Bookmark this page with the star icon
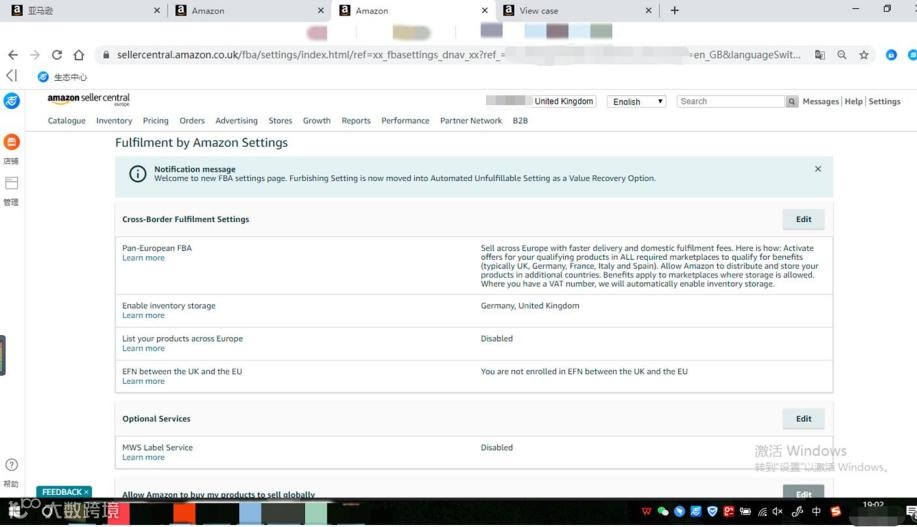917x527 pixels. point(864,54)
